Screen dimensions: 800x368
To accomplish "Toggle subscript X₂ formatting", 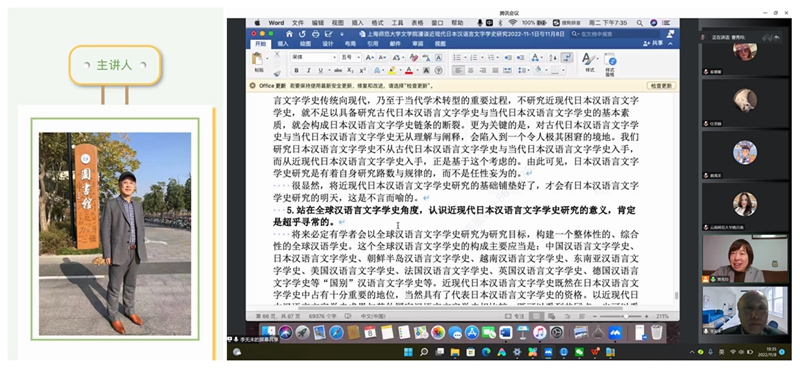I will [350, 70].
